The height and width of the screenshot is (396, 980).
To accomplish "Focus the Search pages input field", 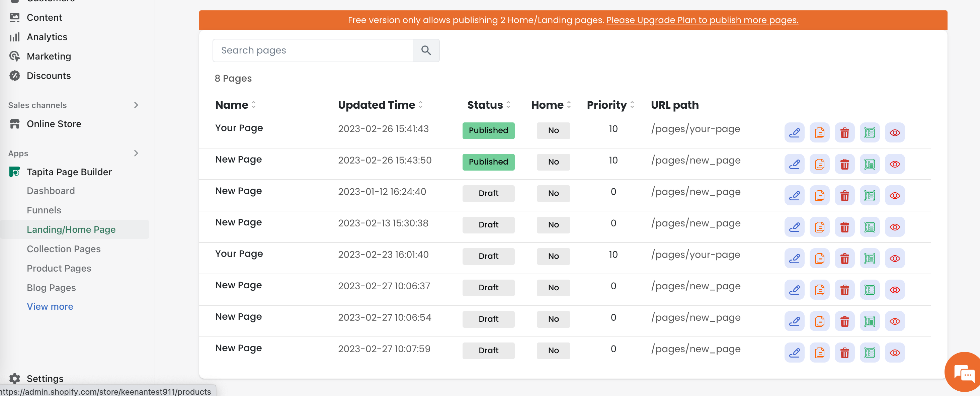I will tap(312, 51).
